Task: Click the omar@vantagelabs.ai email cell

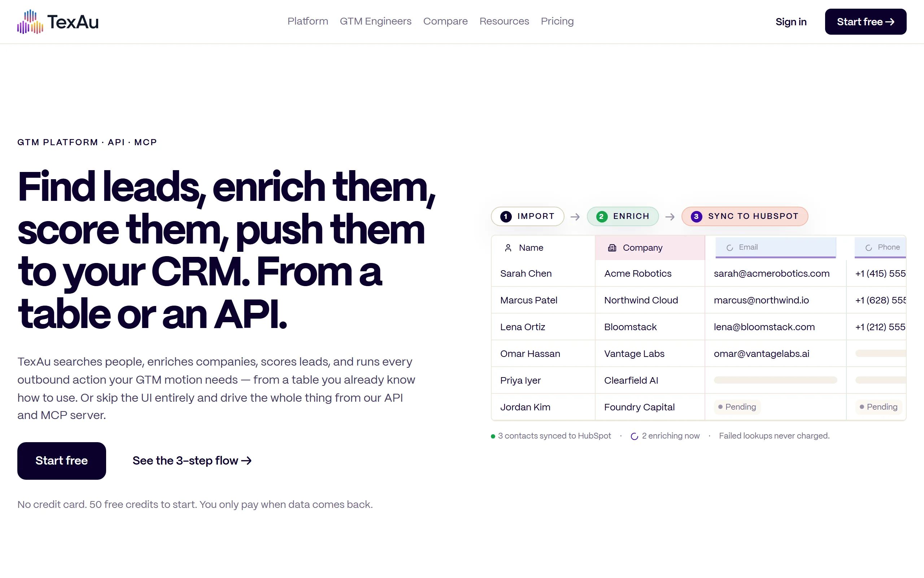Action: click(x=775, y=354)
